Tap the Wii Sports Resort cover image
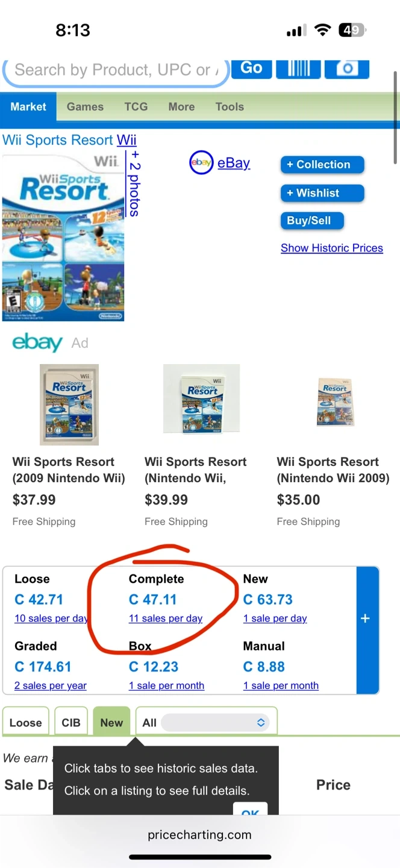Viewport: 400px width, 868px height. (63, 237)
